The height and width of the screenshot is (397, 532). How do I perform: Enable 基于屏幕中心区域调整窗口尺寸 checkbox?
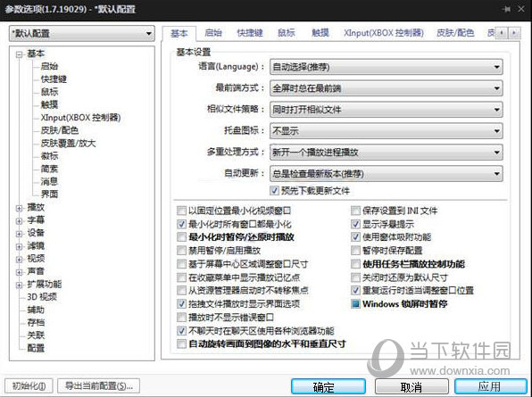pos(181,264)
